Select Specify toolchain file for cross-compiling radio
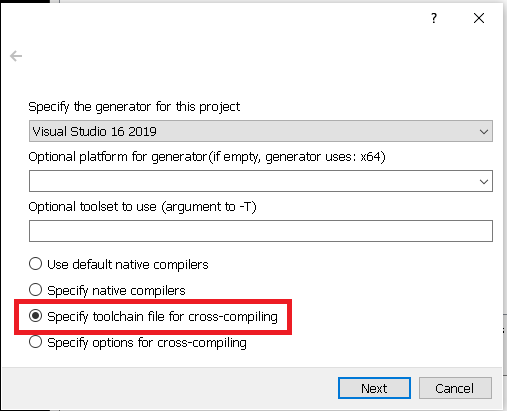Image resolution: width=507 pixels, height=411 pixels. click(35, 316)
